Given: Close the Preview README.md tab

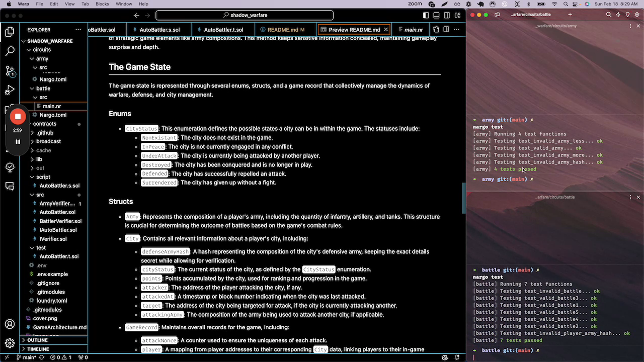Looking at the screenshot, I should click(x=386, y=30).
